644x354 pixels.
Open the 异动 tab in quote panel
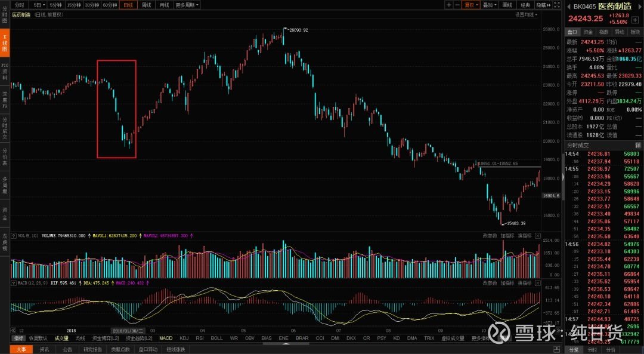click(620, 32)
